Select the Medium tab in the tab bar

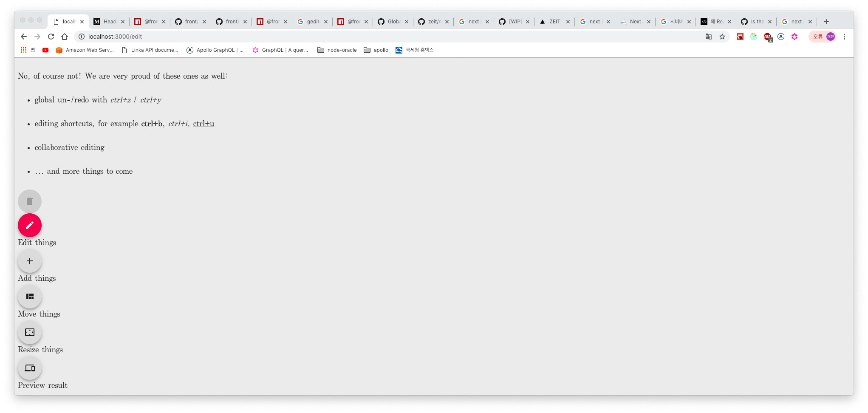107,21
